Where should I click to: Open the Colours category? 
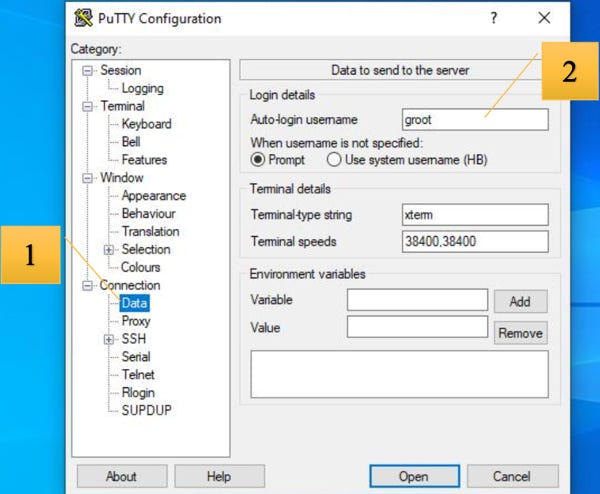click(140, 267)
